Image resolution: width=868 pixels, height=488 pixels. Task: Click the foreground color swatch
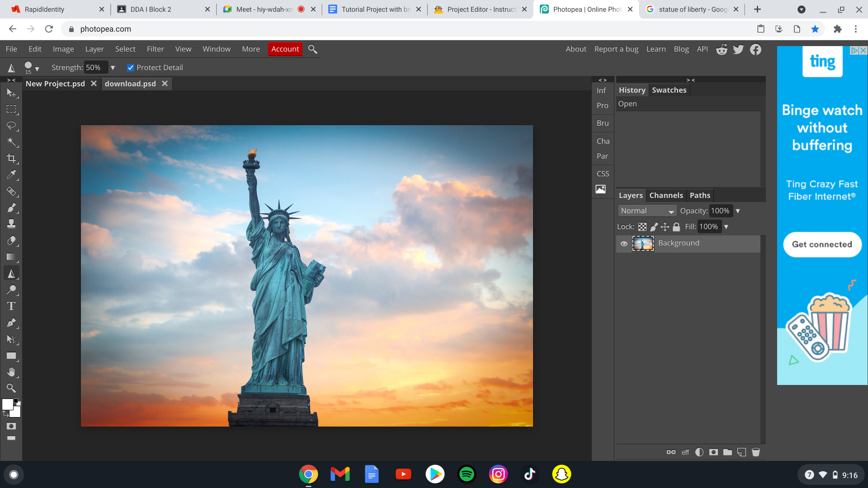7,404
